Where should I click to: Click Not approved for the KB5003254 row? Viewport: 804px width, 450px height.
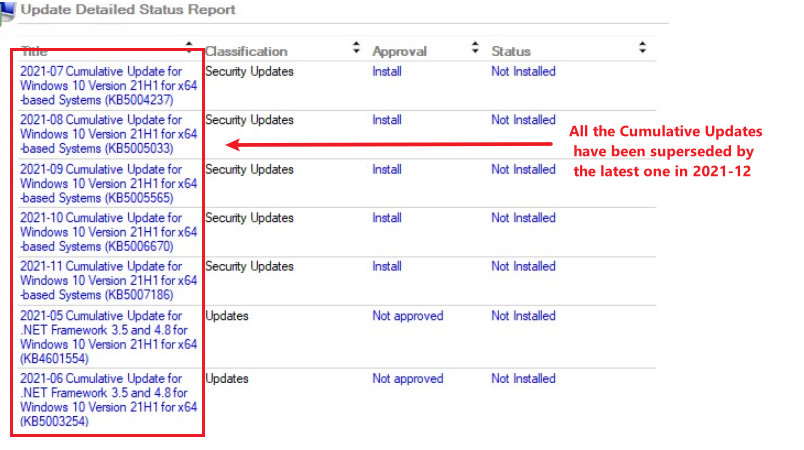tap(408, 378)
